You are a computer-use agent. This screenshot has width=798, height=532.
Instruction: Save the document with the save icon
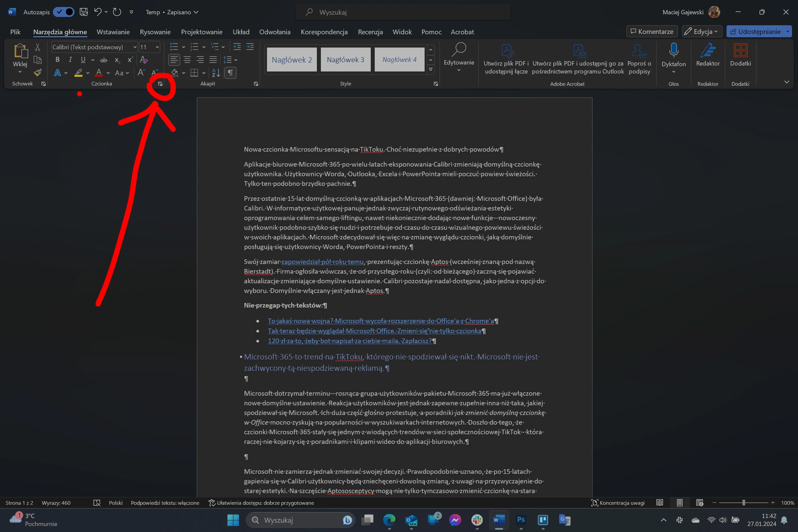[83, 12]
